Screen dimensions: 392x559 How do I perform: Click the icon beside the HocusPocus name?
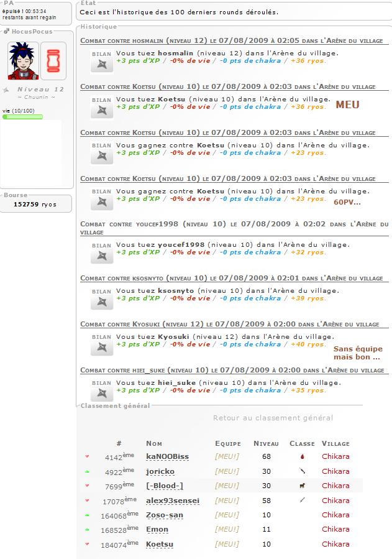pyautogui.click(x=6, y=31)
